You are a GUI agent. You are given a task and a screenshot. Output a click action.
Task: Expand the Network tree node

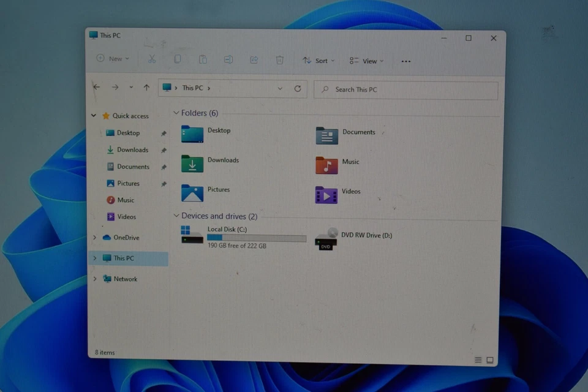click(94, 279)
